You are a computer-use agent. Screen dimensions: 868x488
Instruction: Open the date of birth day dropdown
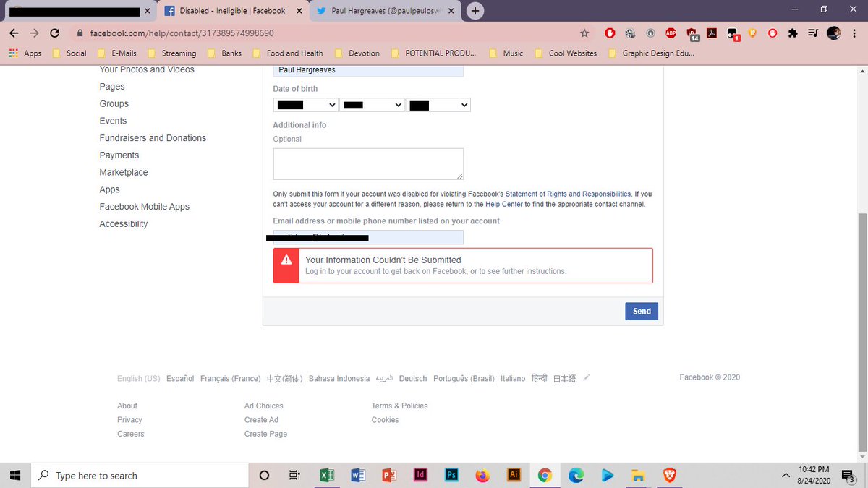(x=372, y=105)
